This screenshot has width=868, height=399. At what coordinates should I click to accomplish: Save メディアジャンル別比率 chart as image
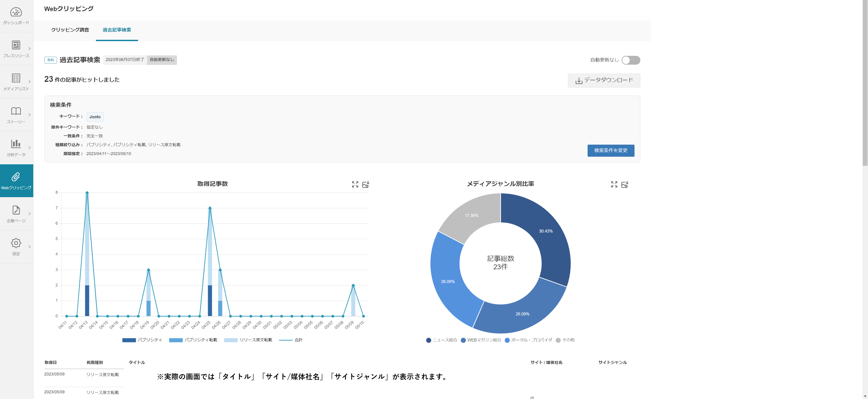[625, 184]
